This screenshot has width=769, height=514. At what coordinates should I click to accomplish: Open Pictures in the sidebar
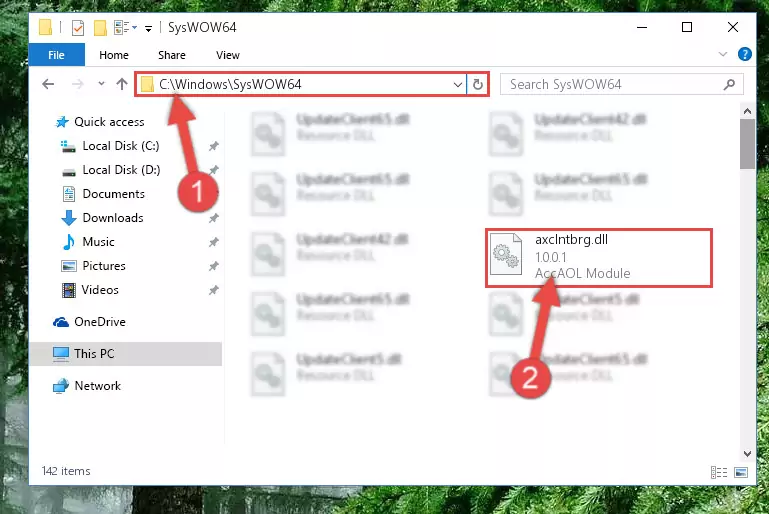103,266
